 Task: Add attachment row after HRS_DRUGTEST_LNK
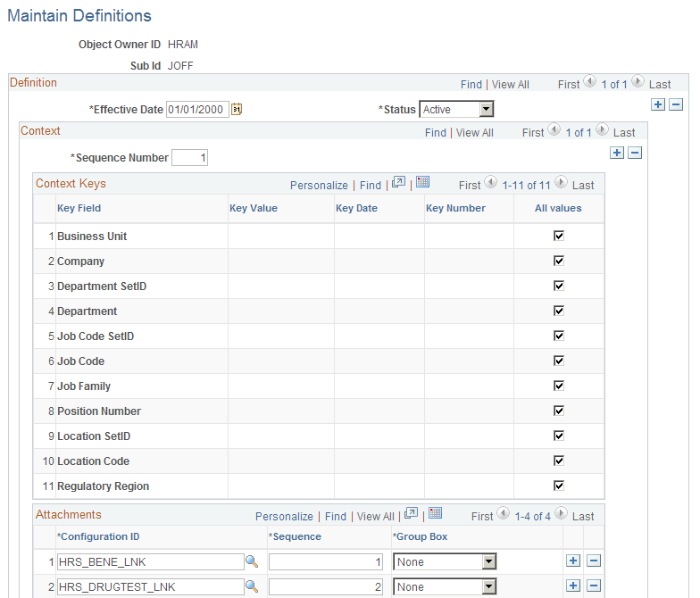pos(573,586)
